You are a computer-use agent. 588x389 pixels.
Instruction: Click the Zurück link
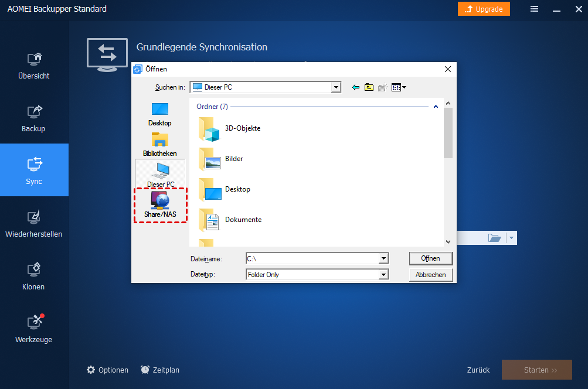tap(478, 370)
